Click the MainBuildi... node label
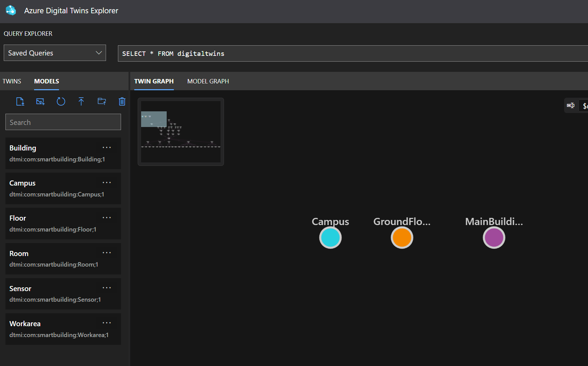The image size is (588, 366). pos(494,222)
